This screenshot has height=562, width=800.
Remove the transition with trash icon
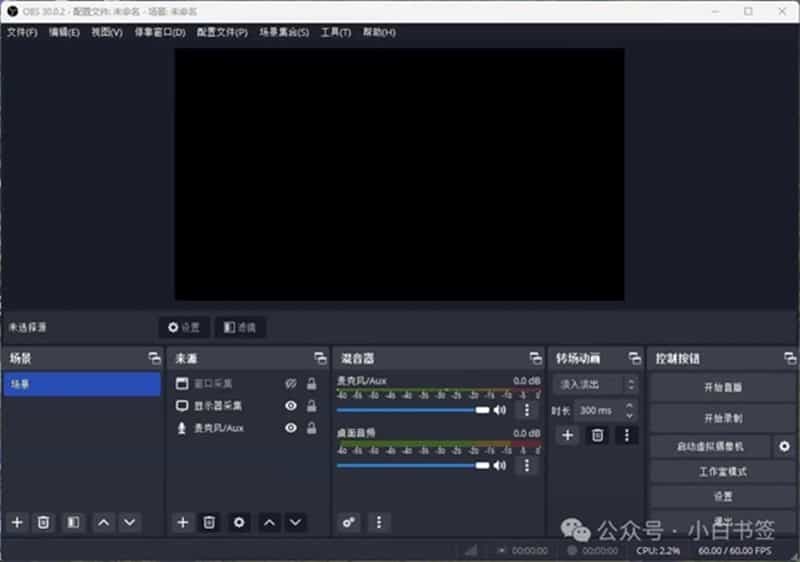(x=597, y=435)
